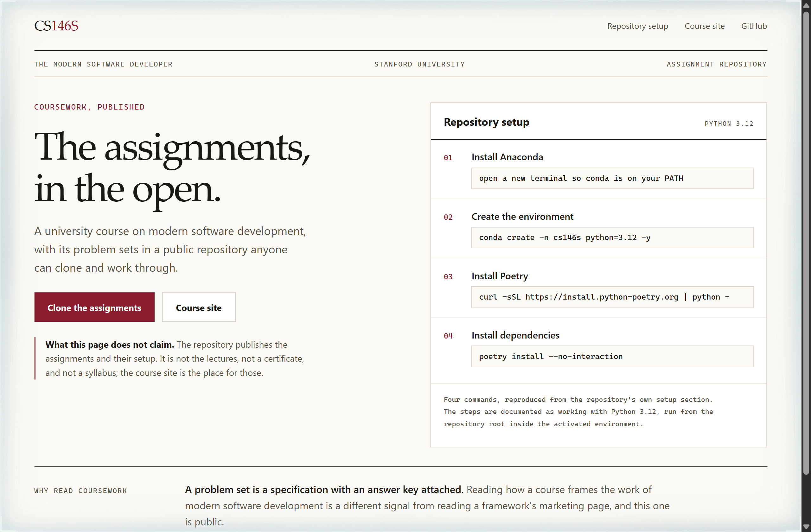Screen dimensions: 811x532
Task: Click the 'open a new terminal' code box
Action: click(x=612, y=178)
